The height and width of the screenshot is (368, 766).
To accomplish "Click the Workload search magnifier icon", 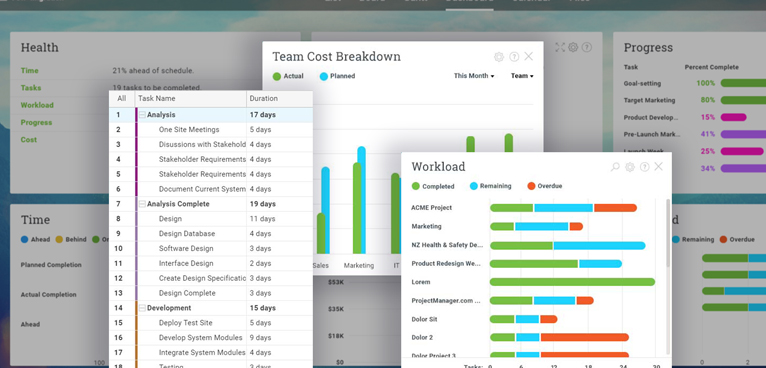I will (x=615, y=167).
